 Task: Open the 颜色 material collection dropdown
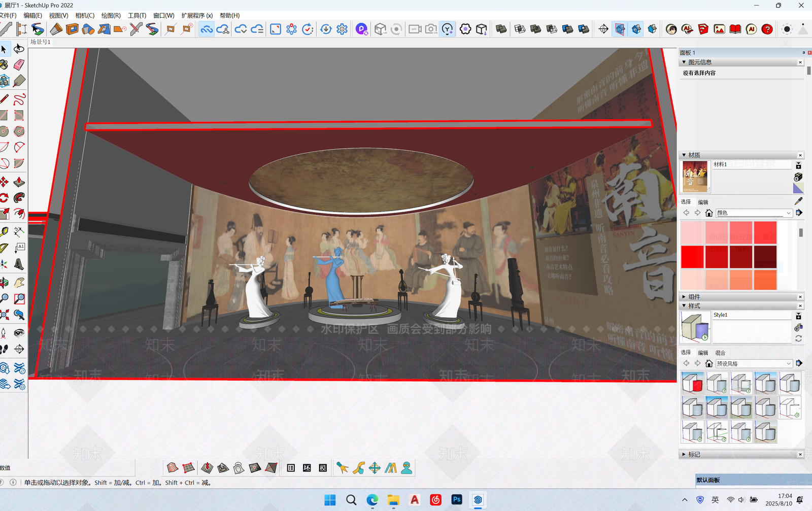click(x=754, y=213)
